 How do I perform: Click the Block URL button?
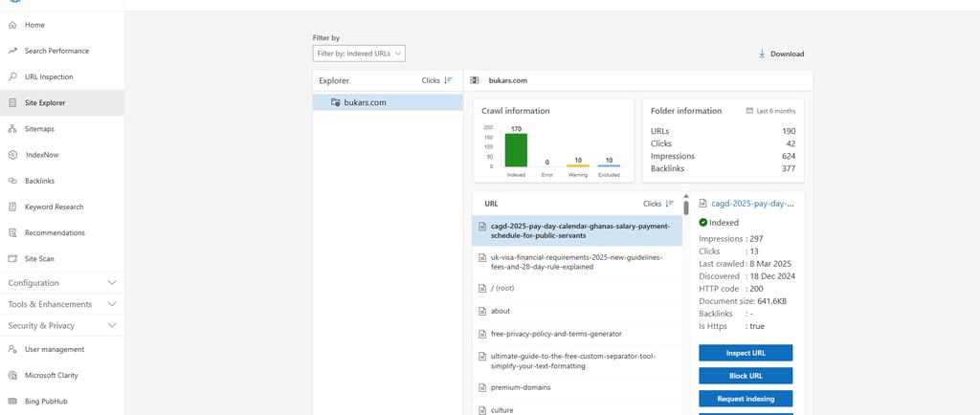point(746,376)
